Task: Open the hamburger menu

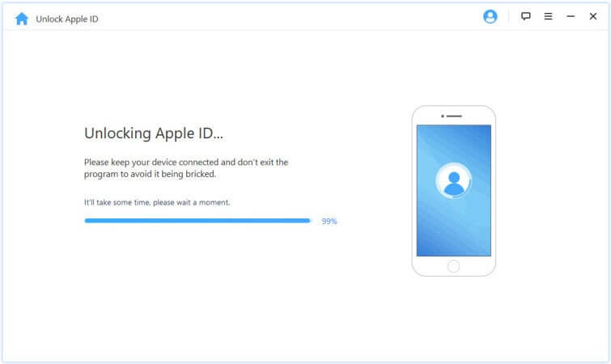Action: 548,16
